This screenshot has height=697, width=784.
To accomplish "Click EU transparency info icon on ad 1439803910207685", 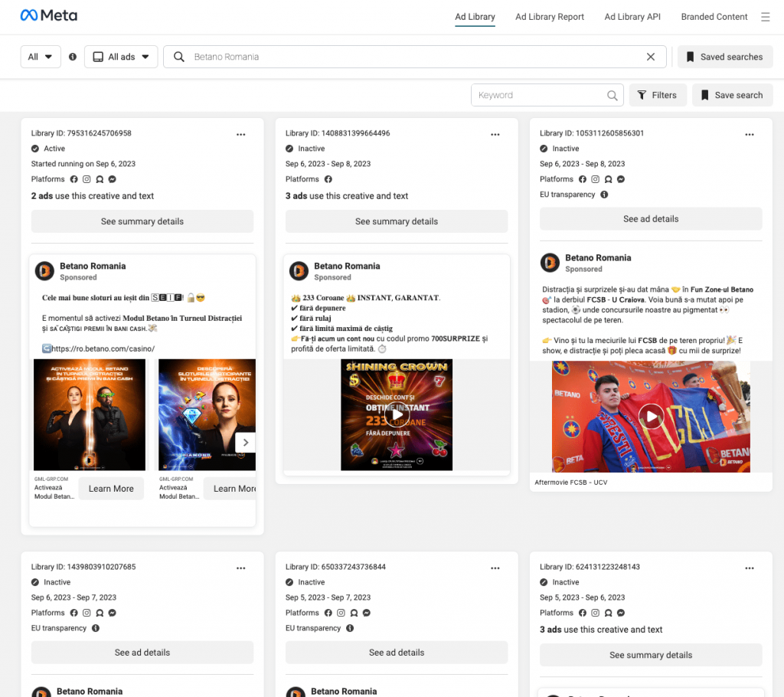I will coord(96,628).
